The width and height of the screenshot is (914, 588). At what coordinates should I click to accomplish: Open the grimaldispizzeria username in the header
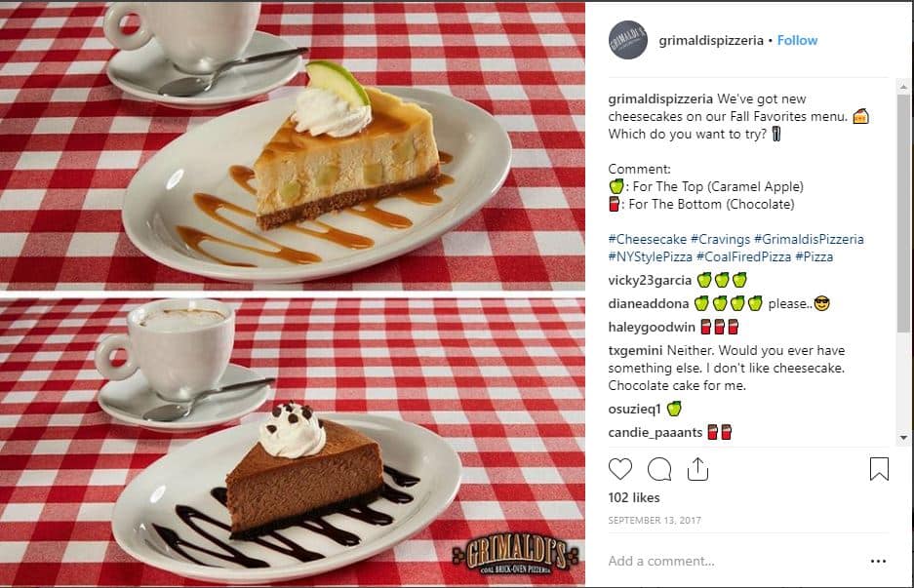pos(710,40)
